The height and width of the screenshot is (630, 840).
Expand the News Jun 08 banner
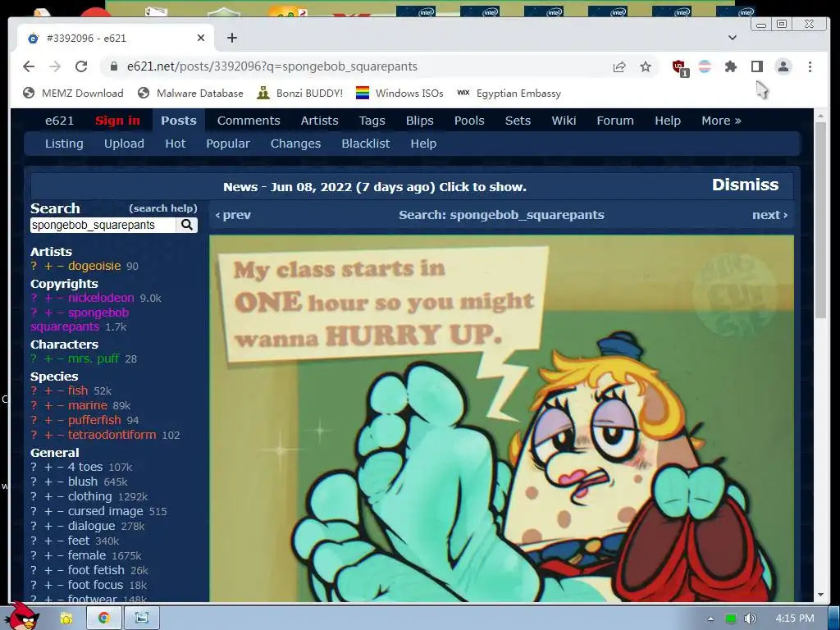374,187
